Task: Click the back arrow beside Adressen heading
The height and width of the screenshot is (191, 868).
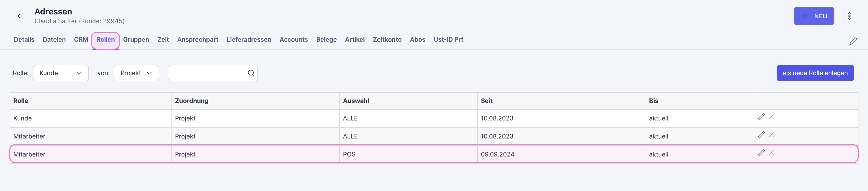Action: pyautogui.click(x=19, y=16)
